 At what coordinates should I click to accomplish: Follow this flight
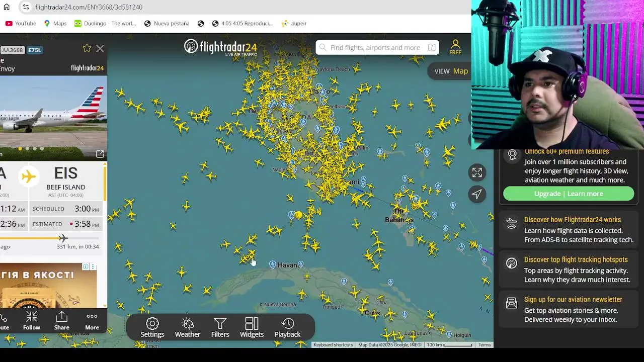click(31, 320)
